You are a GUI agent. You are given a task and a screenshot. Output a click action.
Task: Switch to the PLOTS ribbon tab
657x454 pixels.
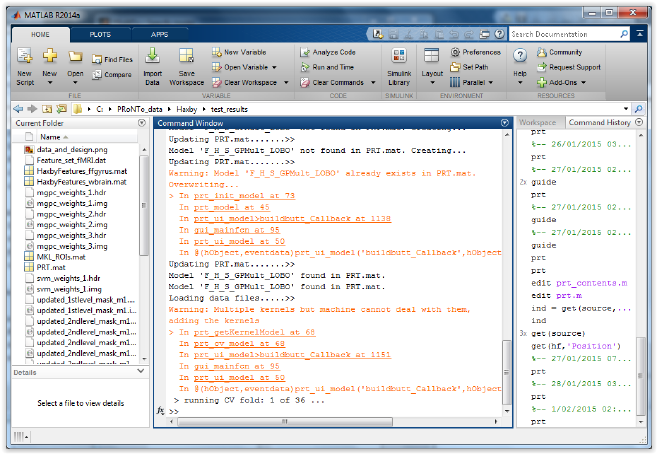(x=100, y=34)
